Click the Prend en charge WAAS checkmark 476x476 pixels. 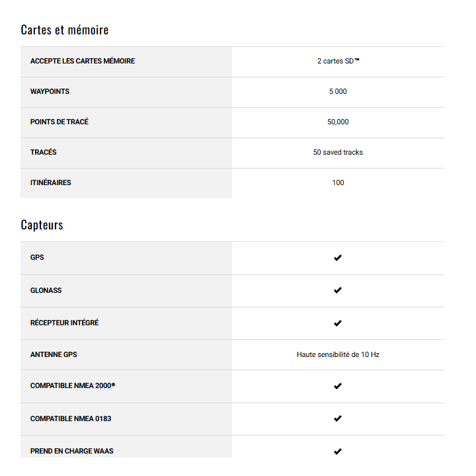coord(338,452)
